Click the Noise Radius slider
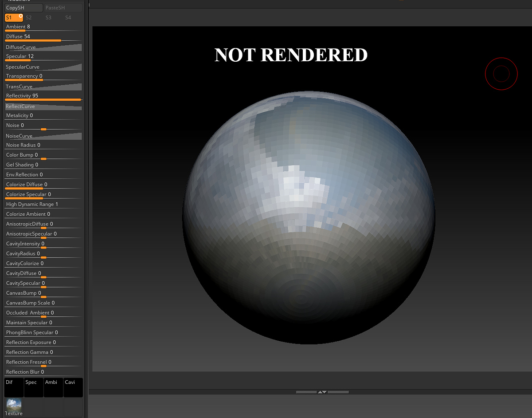The height and width of the screenshot is (418, 532). point(43,145)
